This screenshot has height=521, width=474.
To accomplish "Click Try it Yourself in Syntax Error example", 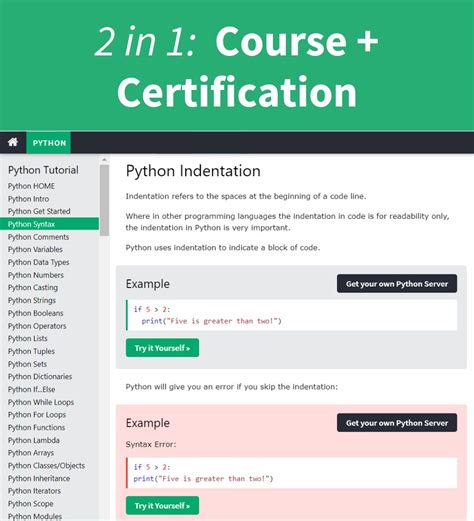I will tap(162, 505).
